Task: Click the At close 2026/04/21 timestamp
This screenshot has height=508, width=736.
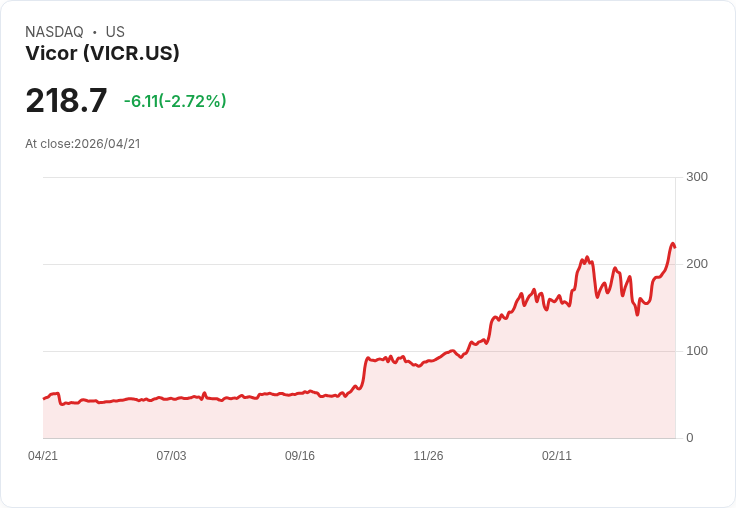Action: click(x=83, y=144)
